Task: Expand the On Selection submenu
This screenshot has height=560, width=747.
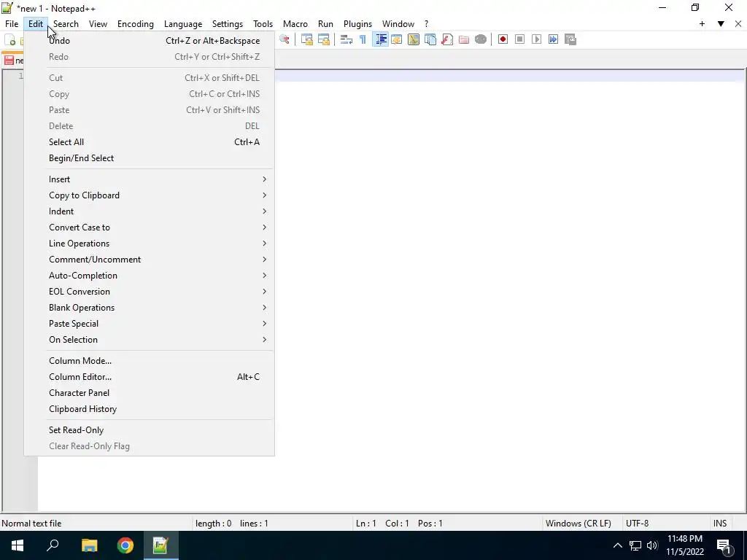Action: pos(149,340)
